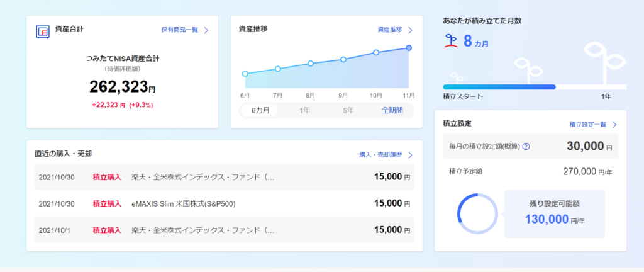Switch chart period to 1年

(x=304, y=111)
